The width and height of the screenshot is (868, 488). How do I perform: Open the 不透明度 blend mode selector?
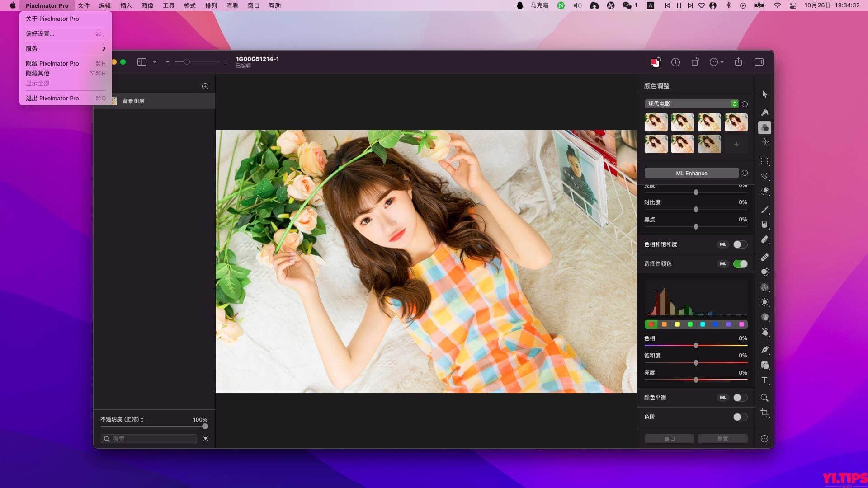132,419
